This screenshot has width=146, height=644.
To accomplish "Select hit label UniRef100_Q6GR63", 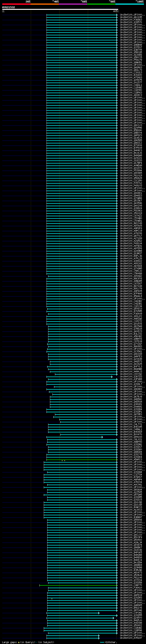I will click(x=131, y=67).
